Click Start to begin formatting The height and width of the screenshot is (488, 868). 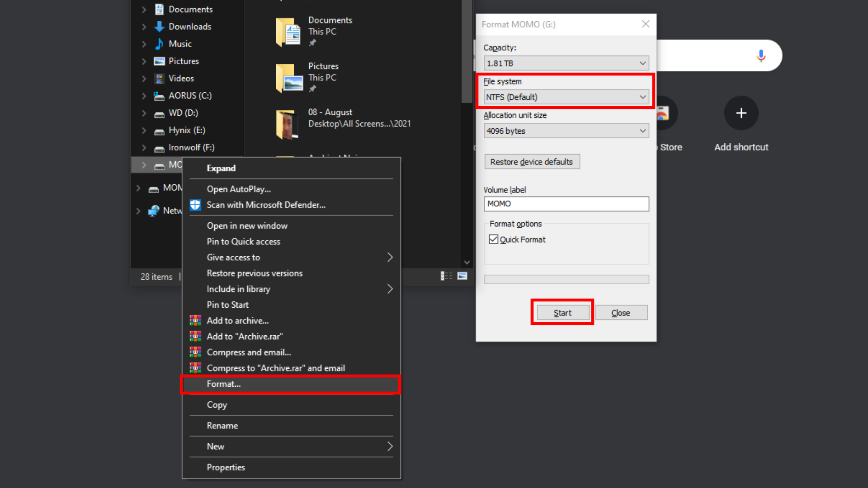[x=562, y=312]
